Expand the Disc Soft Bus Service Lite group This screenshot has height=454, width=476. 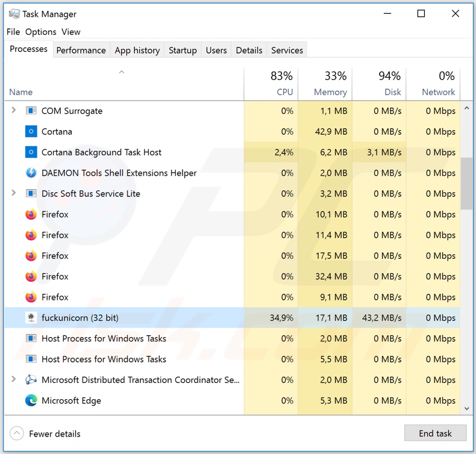tap(13, 193)
